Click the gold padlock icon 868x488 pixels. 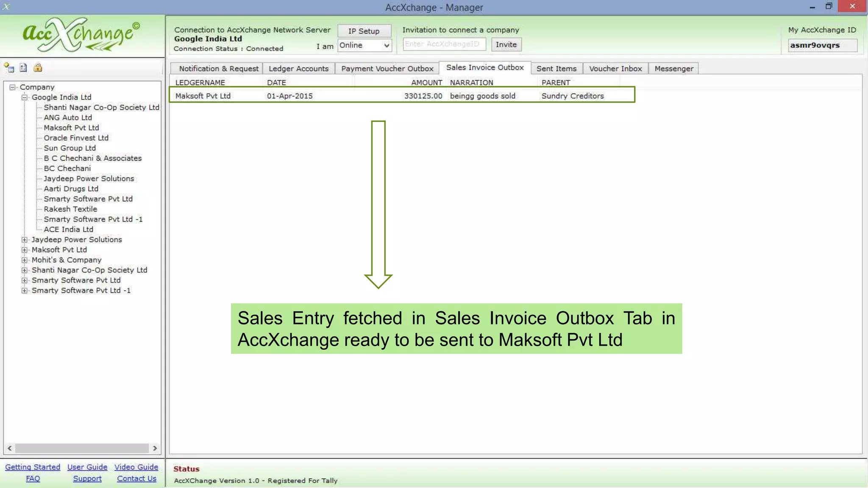coord(38,67)
